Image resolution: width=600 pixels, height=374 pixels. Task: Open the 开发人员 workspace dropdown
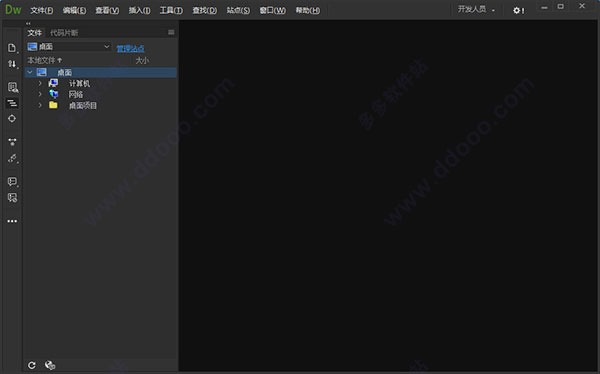476,10
